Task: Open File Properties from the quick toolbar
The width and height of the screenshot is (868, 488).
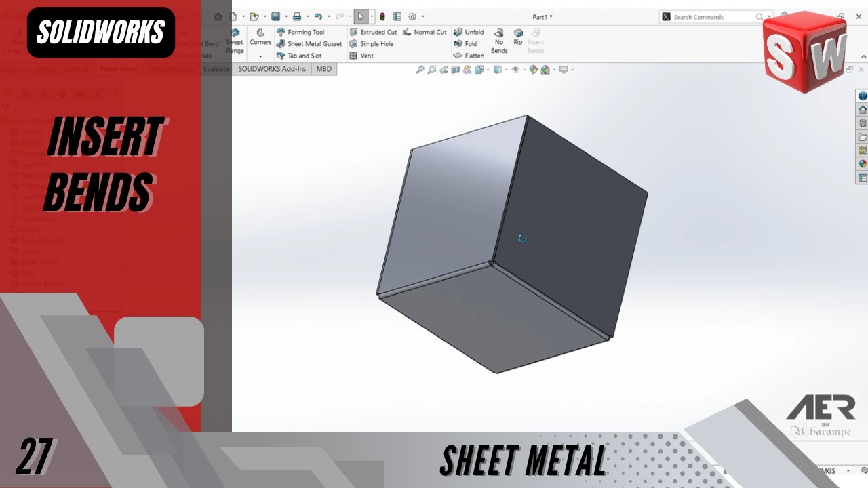Action: [x=397, y=16]
